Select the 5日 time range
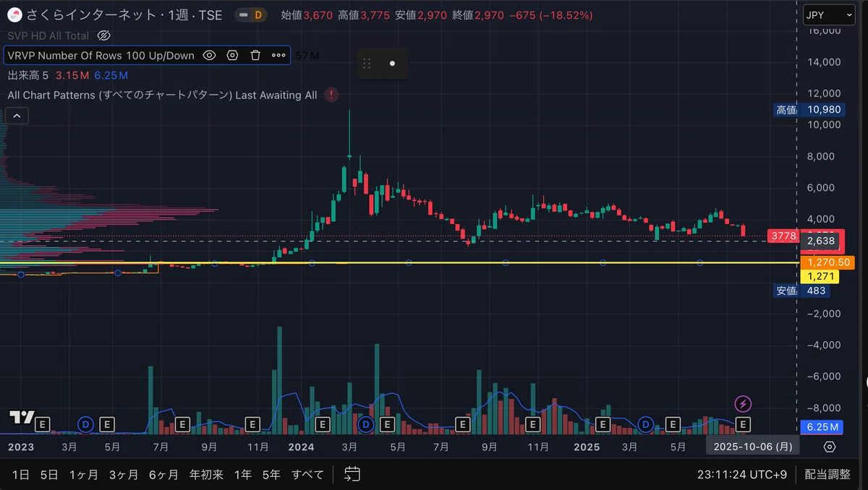 (x=49, y=475)
